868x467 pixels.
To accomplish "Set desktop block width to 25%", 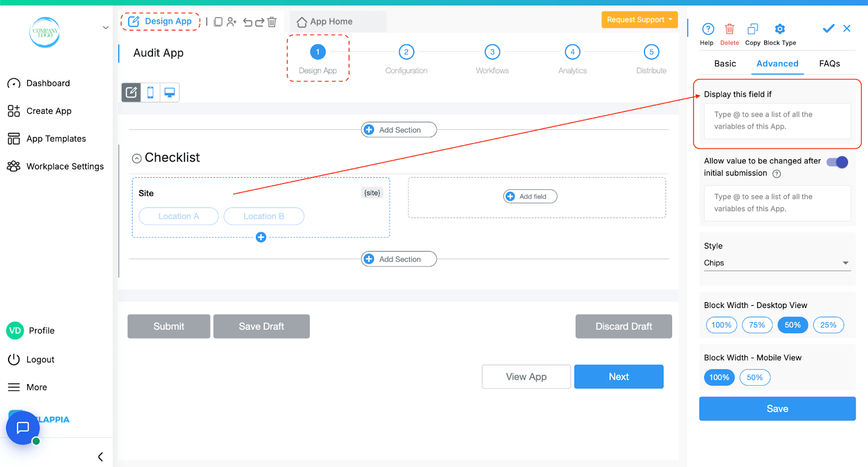I will pos(828,325).
